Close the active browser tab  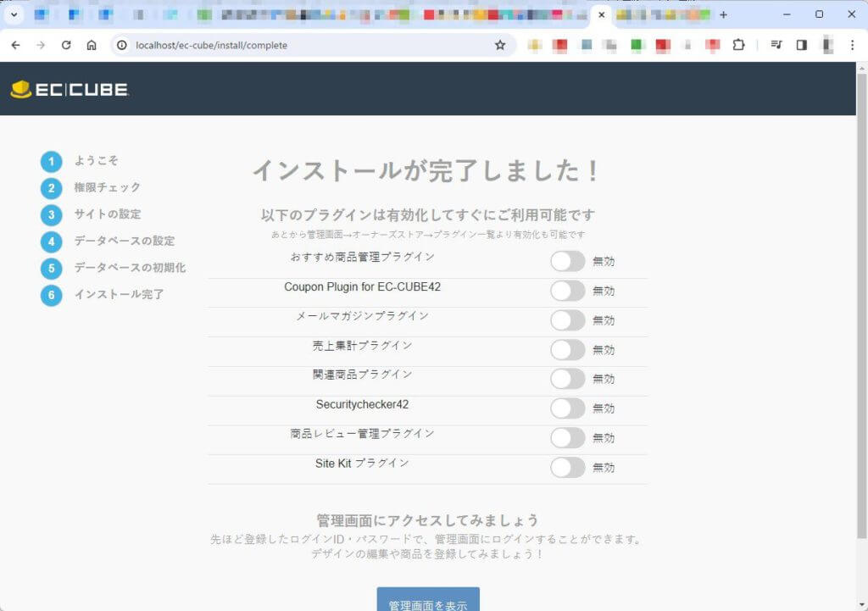click(x=602, y=14)
